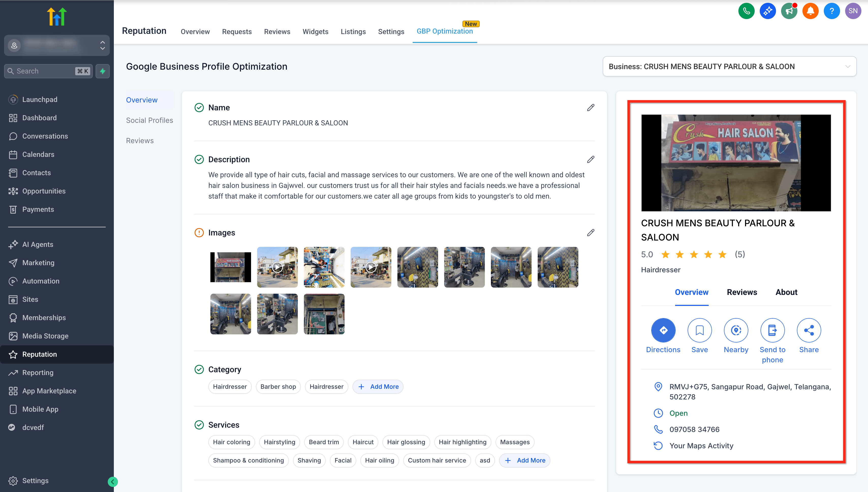Click the Hair coloring service chip
Image resolution: width=868 pixels, height=492 pixels.
tap(231, 442)
